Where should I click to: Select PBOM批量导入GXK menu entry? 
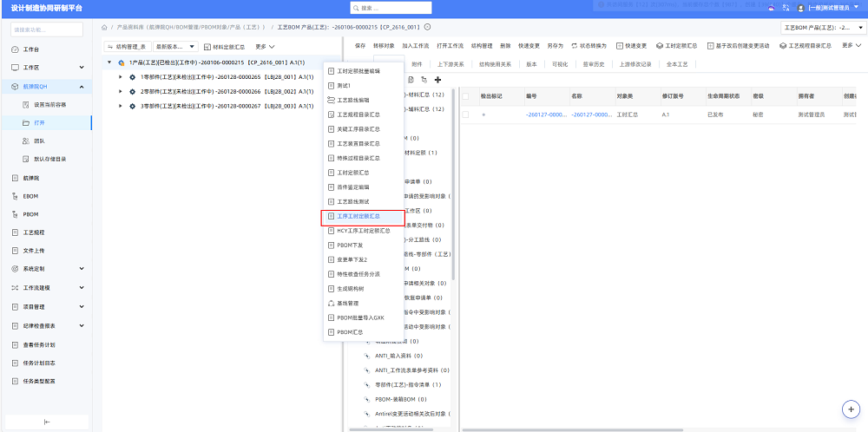coord(363,317)
